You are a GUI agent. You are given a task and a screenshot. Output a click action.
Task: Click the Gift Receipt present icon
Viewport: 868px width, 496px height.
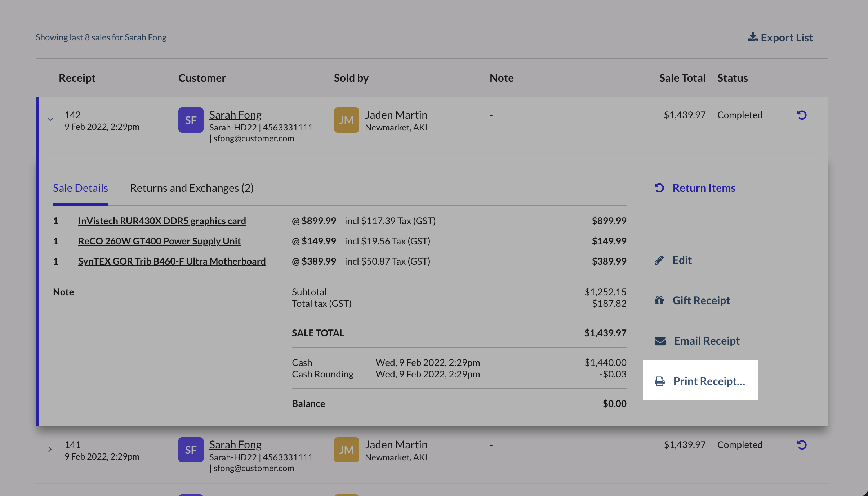pyautogui.click(x=659, y=300)
